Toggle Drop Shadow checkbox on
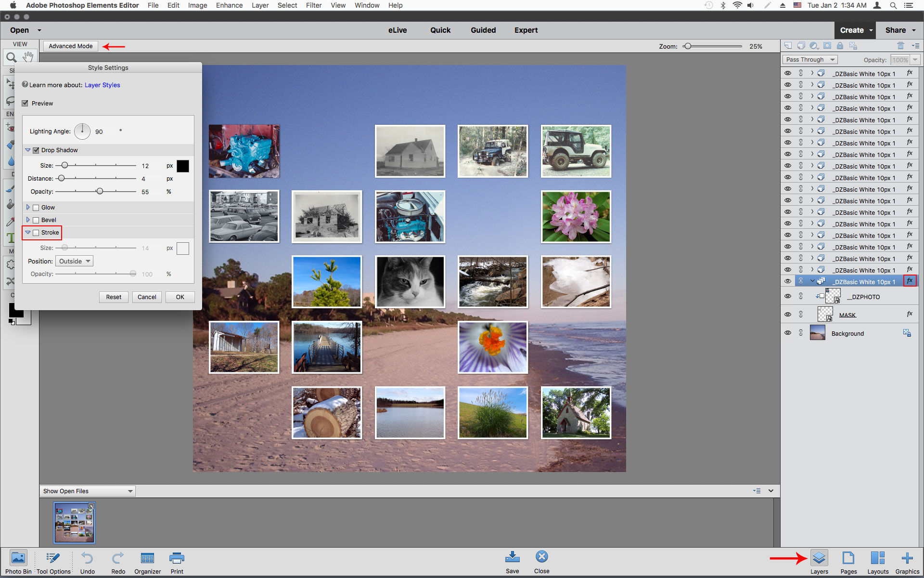 (36, 150)
